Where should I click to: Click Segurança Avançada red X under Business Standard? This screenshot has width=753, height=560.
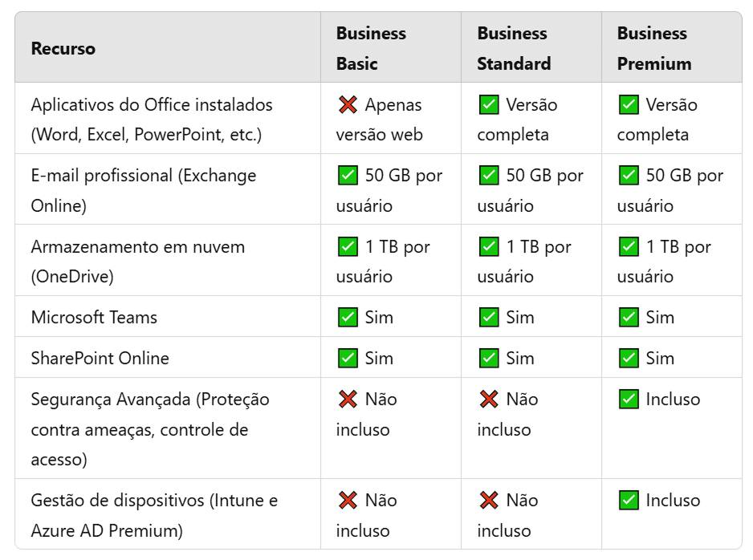488,399
